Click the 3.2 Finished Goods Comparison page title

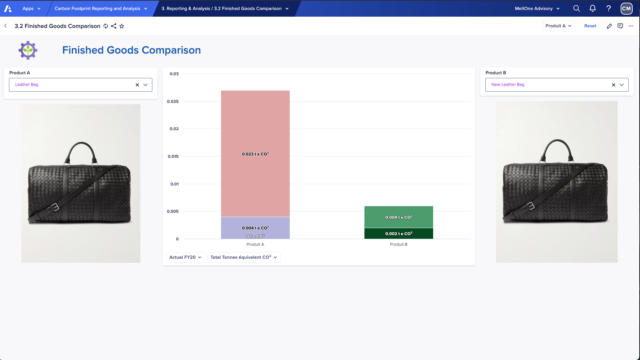click(x=58, y=26)
